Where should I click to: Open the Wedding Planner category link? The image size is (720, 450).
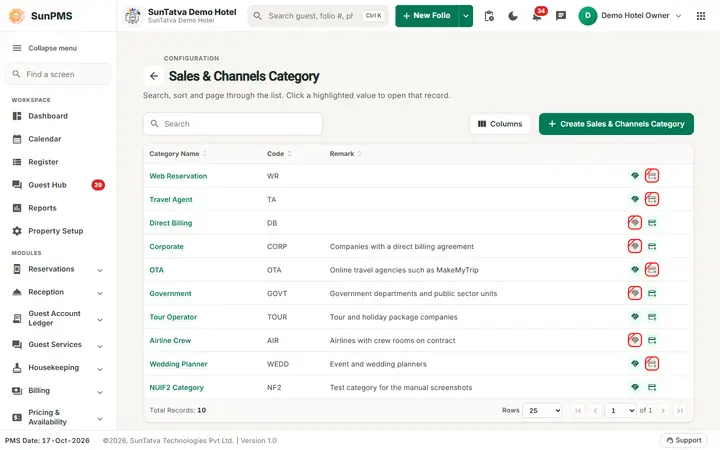(x=178, y=364)
